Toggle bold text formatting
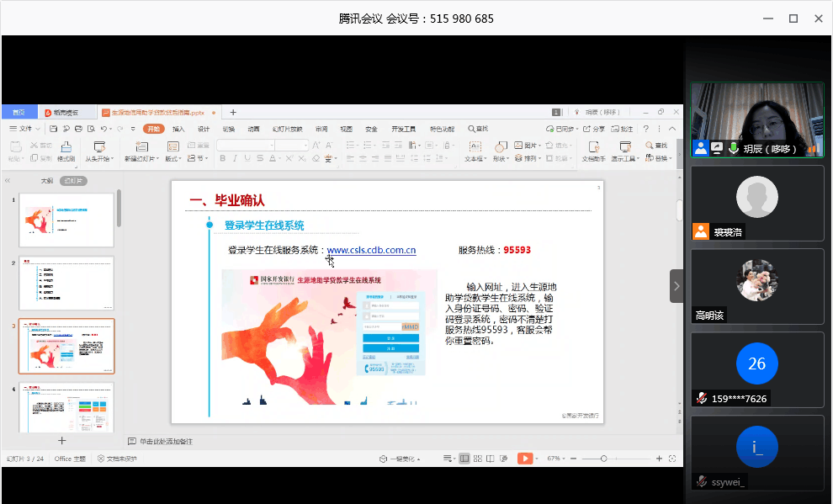833x504 pixels. [221, 158]
